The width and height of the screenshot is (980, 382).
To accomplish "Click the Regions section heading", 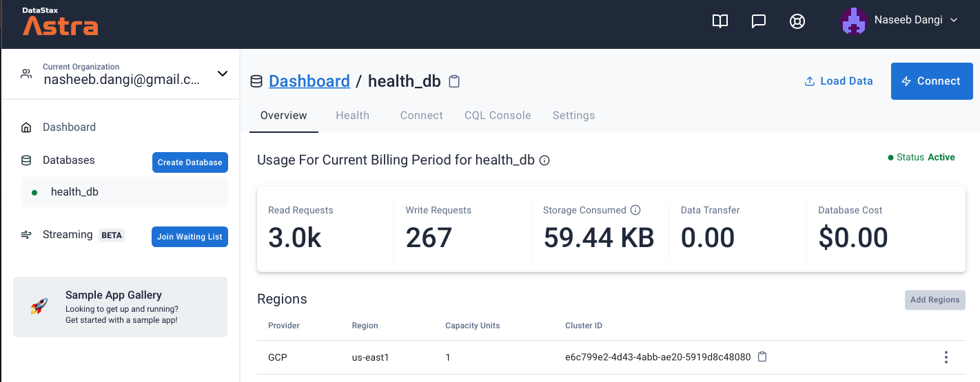I will point(282,299).
